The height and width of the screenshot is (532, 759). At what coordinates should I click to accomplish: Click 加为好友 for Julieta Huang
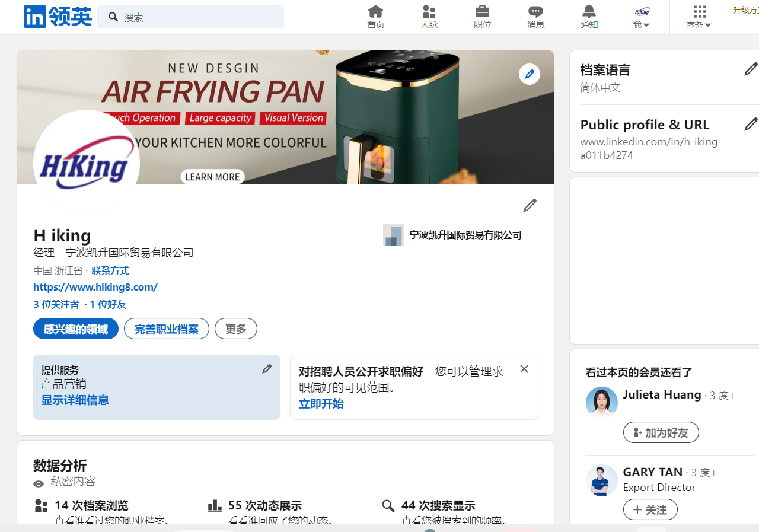(x=661, y=432)
